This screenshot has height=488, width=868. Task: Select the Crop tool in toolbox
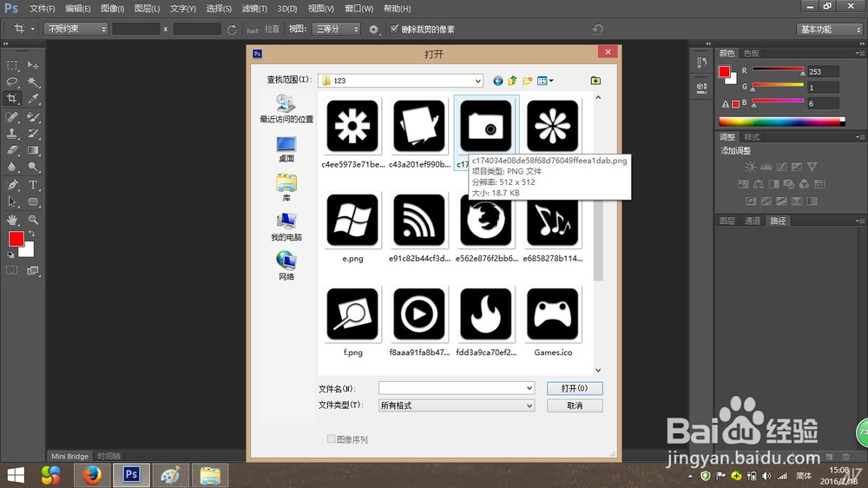tap(11, 99)
